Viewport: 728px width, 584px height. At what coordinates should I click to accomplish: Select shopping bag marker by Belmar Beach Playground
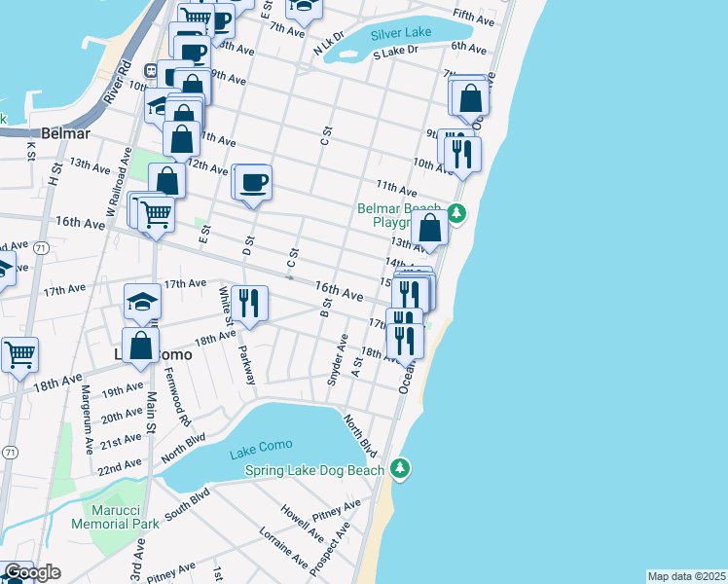coord(429,229)
